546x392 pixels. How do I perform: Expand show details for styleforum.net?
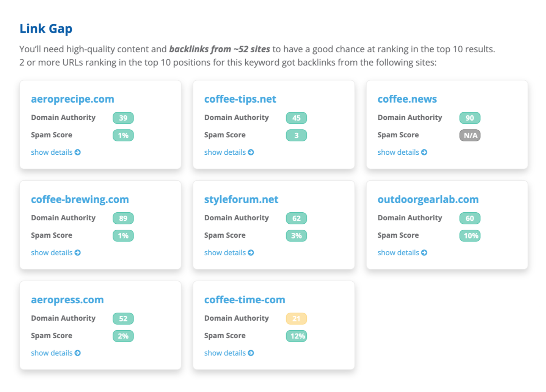(x=229, y=253)
